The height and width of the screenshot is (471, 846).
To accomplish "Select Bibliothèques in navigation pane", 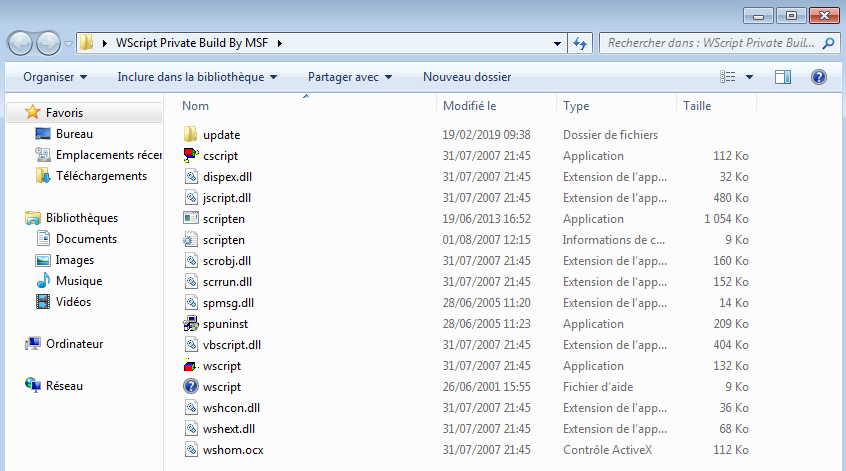I will click(x=82, y=218).
